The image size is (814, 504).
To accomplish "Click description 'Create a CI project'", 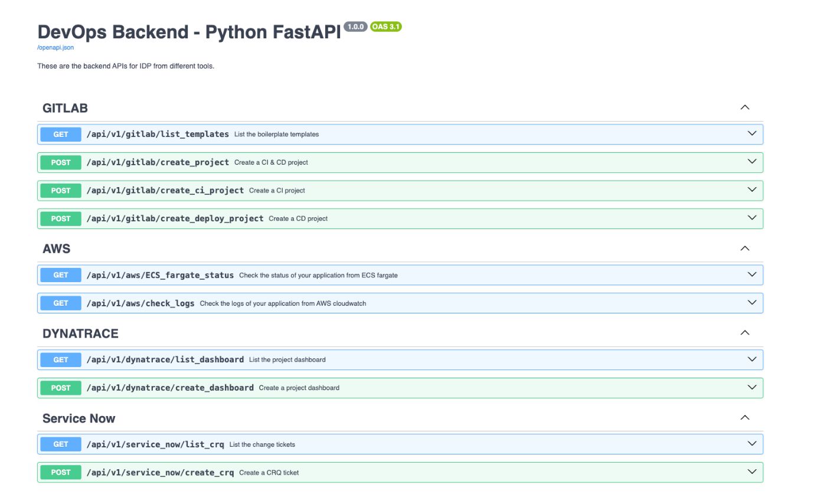I will 277,191.
